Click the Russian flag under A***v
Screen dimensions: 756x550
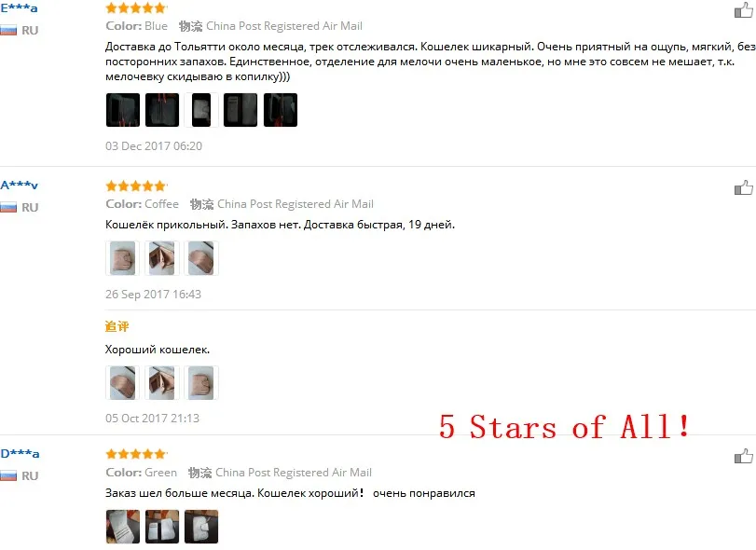coord(8,208)
